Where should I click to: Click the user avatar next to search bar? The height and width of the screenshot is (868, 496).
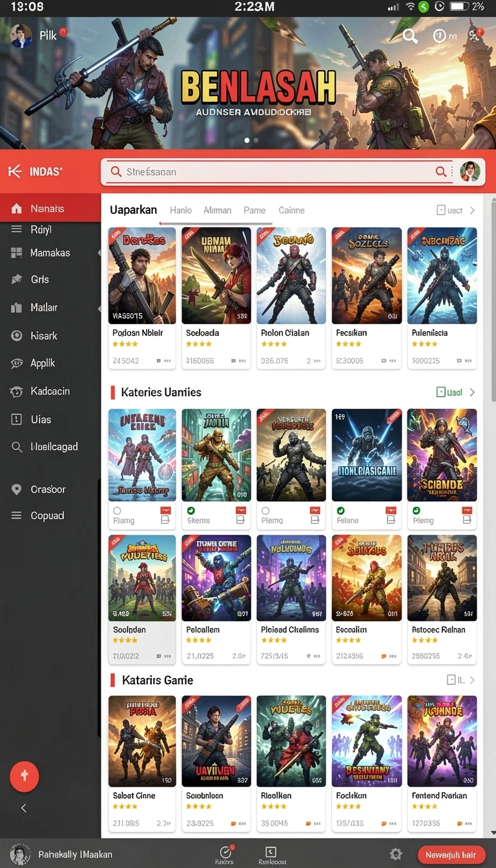(x=470, y=172)
